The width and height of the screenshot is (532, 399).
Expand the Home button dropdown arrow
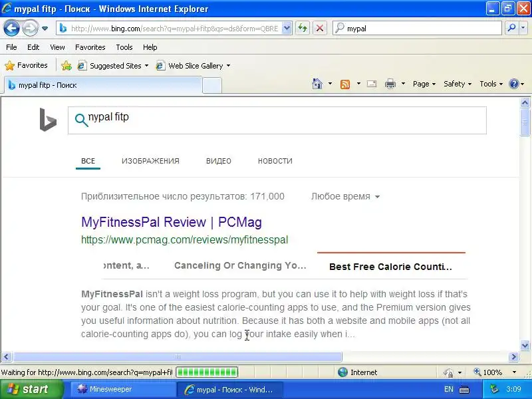pyautogui.click(x=330, y=84)
